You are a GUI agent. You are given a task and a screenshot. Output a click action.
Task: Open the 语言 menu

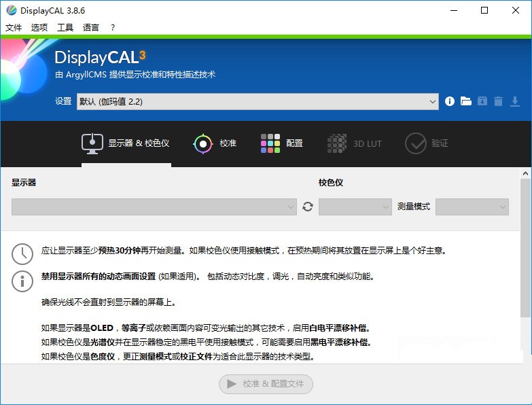tap(91, 27)
